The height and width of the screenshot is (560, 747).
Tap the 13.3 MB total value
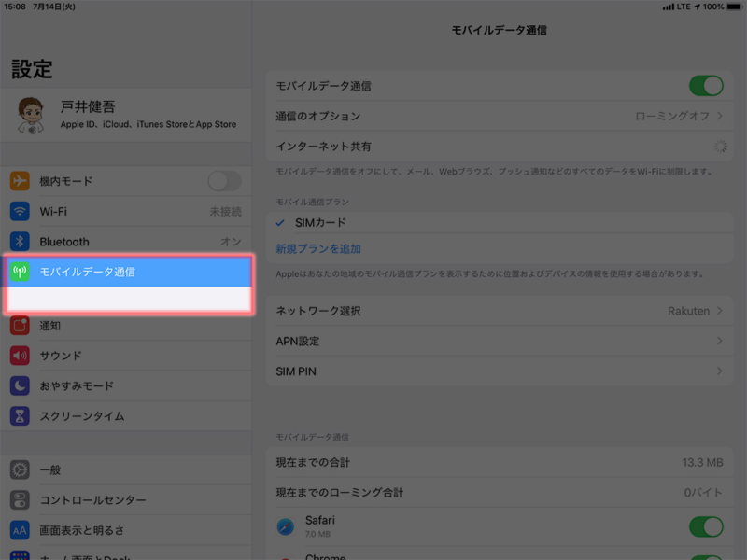click(703, 462)
